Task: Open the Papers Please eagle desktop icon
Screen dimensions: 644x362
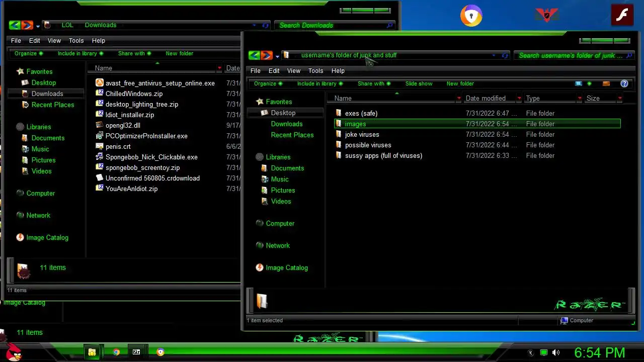Action: pyautogui.click(x=546, y=15)
